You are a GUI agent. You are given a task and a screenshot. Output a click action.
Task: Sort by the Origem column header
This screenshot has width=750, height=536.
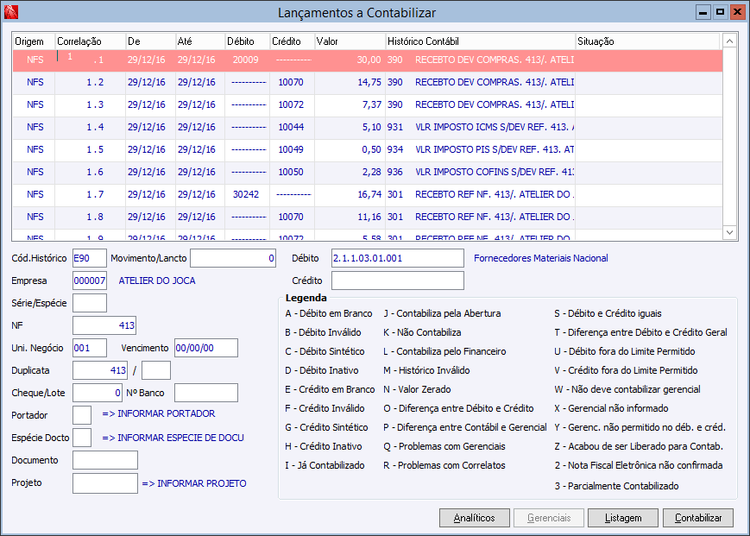tap(32, 42)
